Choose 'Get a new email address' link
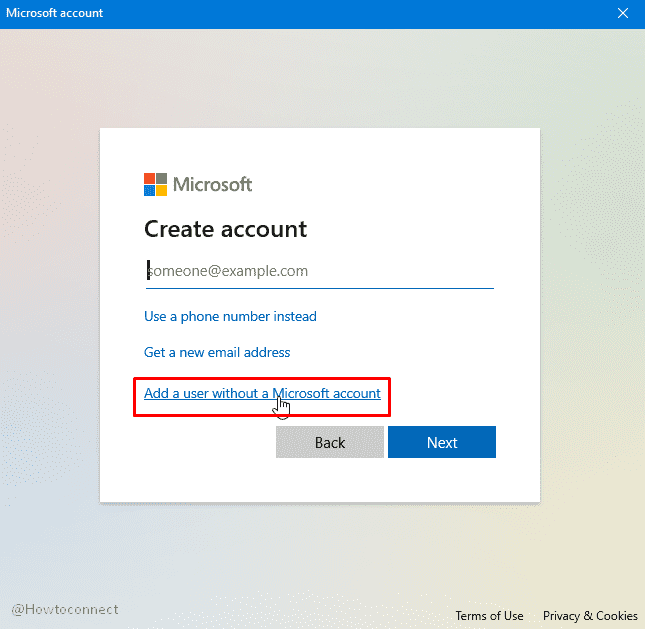Screen dimensions: 645x629 217,353
